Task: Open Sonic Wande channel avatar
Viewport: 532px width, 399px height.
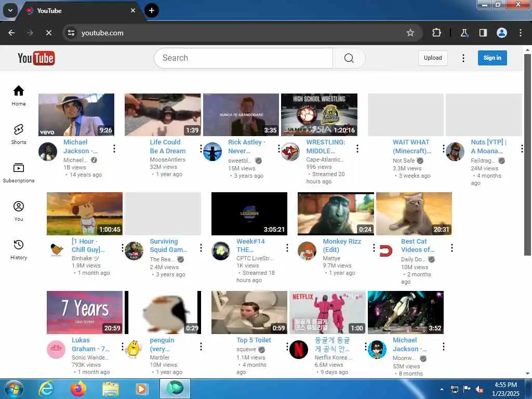Action: (x=56, y=350)
